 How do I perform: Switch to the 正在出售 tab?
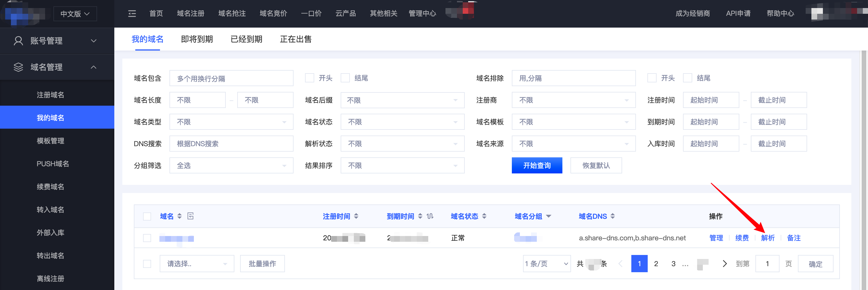[x=296, y=39]
